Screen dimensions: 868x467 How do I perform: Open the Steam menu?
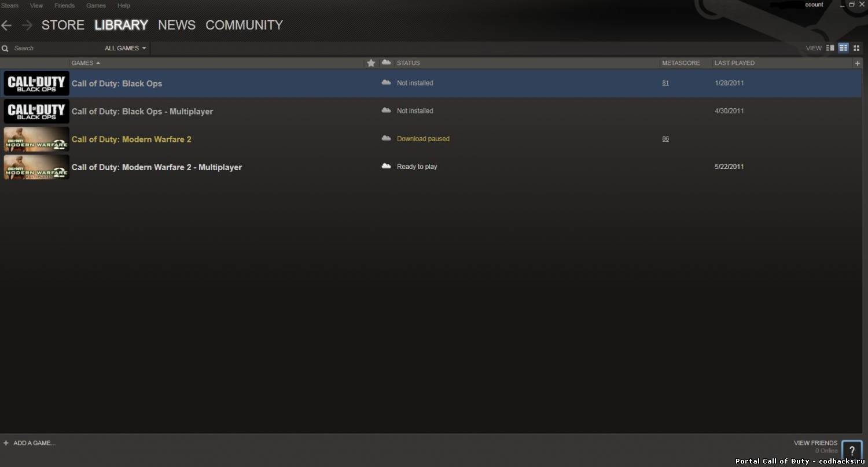[10, 5]
